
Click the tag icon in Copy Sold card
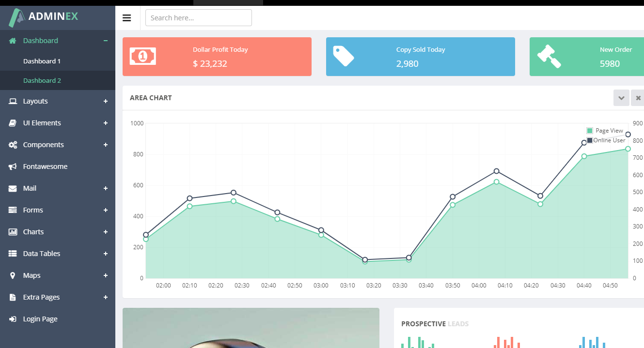pos(344,56)
